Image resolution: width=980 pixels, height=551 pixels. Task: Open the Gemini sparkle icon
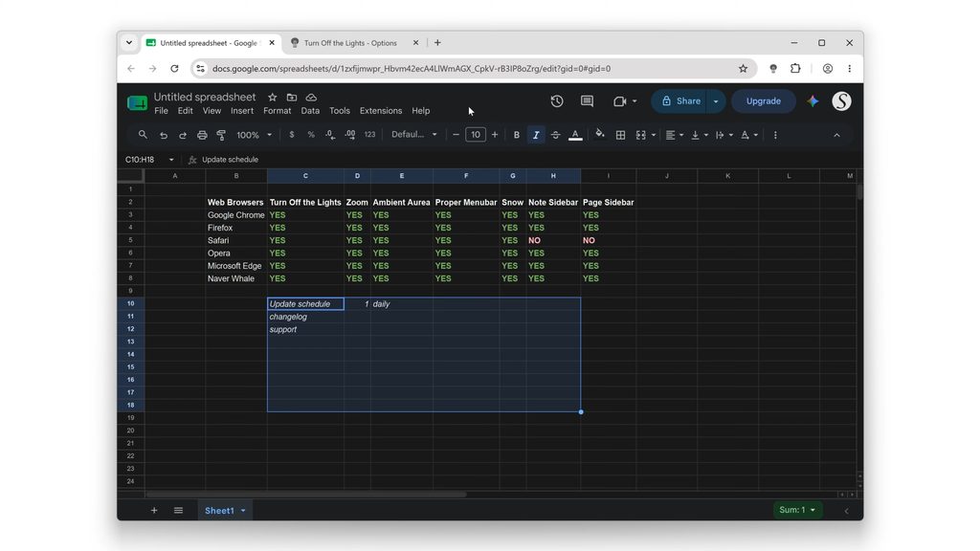[x=812, y=101]
